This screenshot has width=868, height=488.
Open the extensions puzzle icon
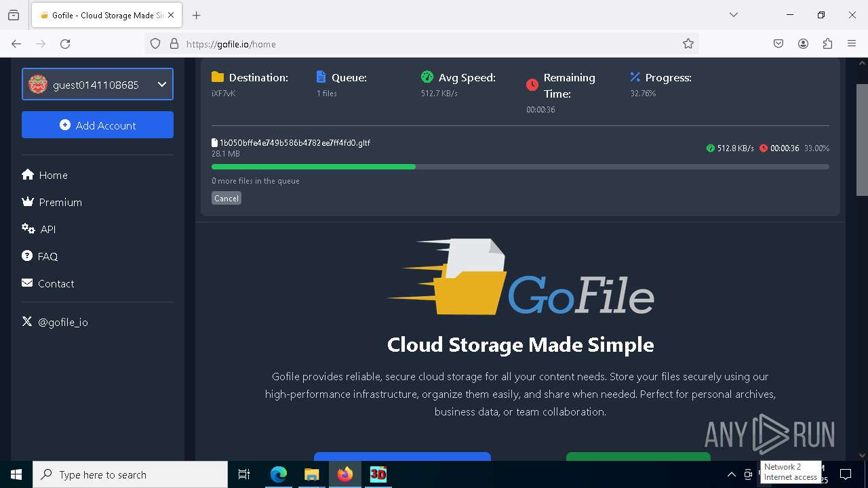[x=827, y=43]
